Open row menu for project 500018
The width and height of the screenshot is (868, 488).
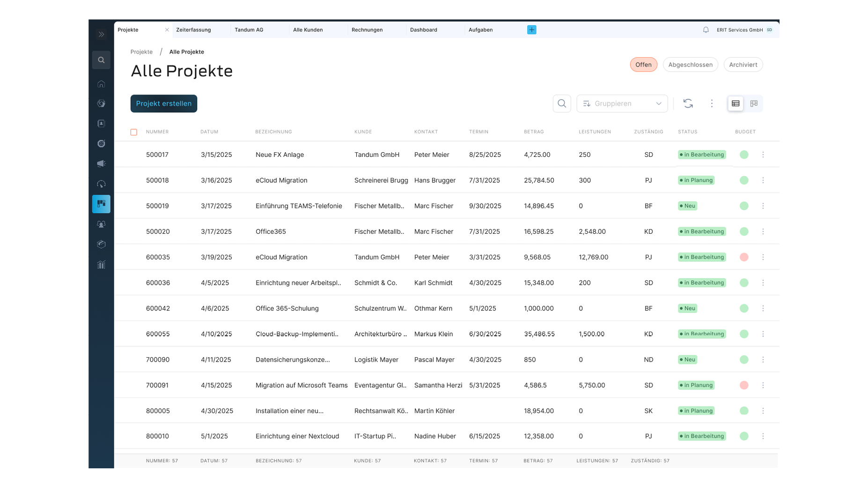pyautogui.click(x=763, y=180)
